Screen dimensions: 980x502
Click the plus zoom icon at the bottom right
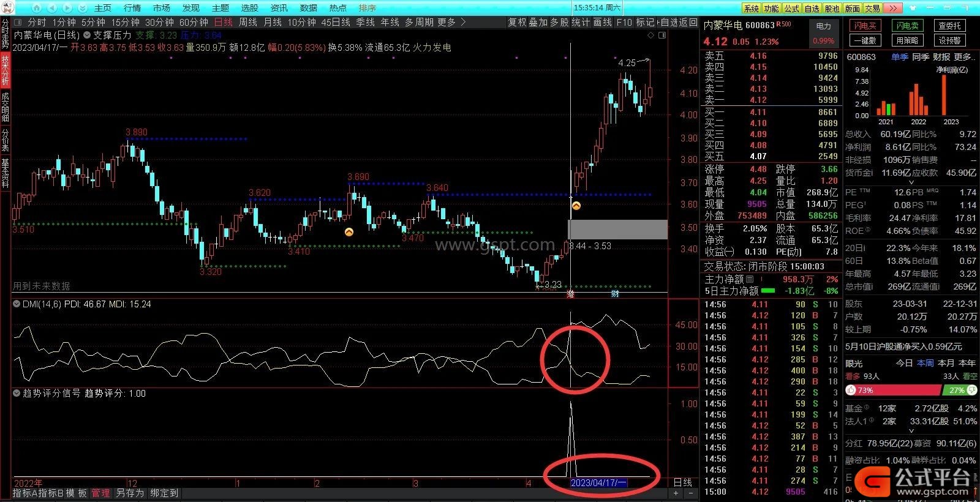coord(676,493)
